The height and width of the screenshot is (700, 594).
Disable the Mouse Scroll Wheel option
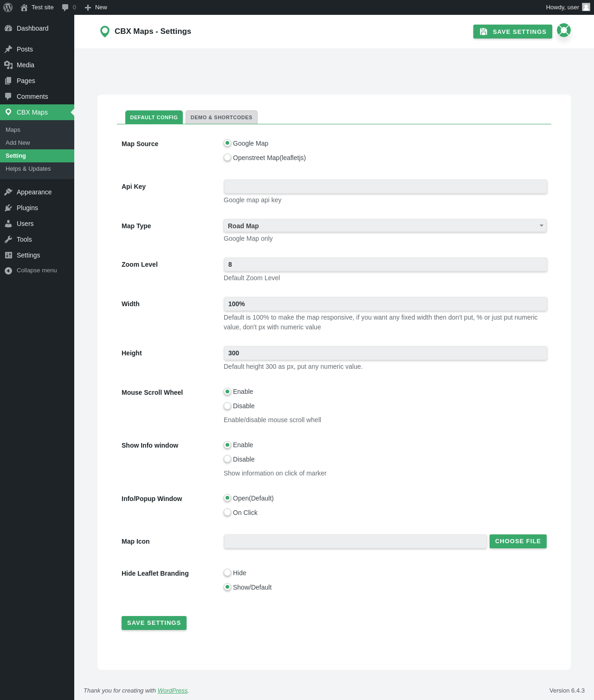pos(227,406)
